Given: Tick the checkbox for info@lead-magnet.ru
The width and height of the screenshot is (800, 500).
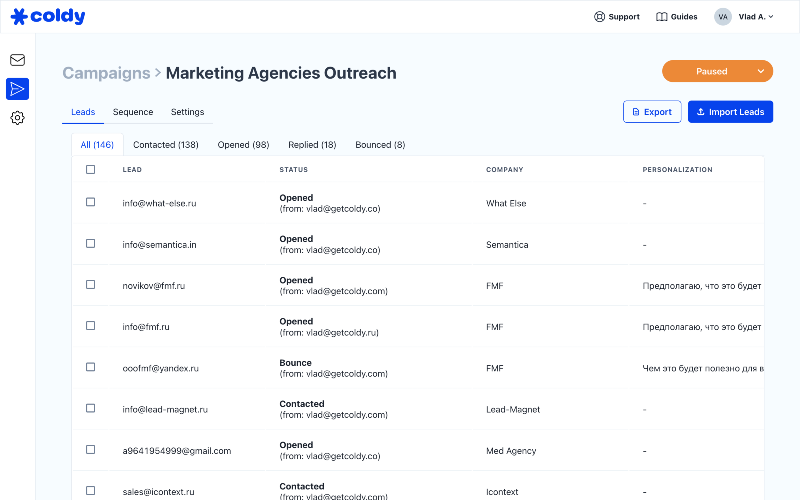Looking at the screenshot, I should pos(91,408).
